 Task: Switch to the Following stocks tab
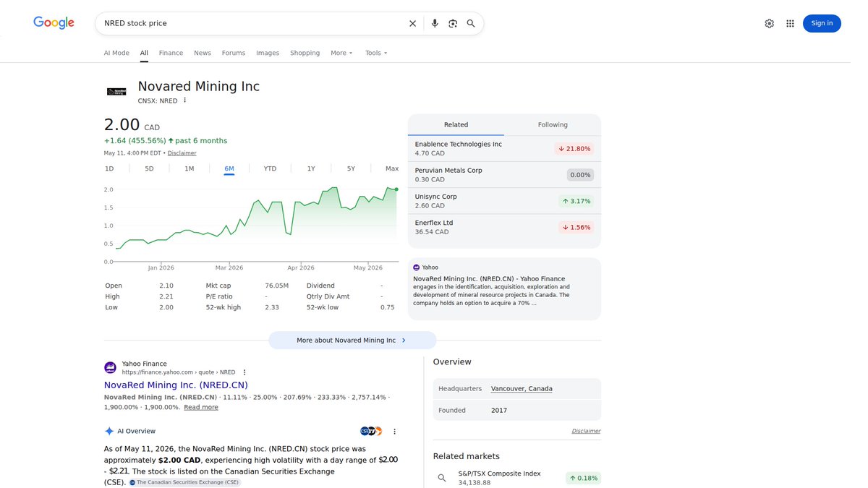click(x=553, y=125)
